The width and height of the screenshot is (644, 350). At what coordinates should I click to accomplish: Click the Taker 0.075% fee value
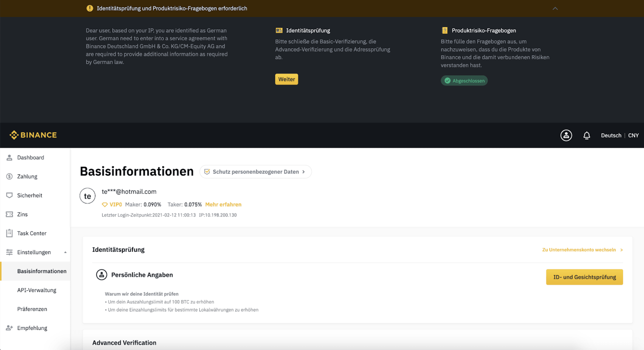[193, 205]
